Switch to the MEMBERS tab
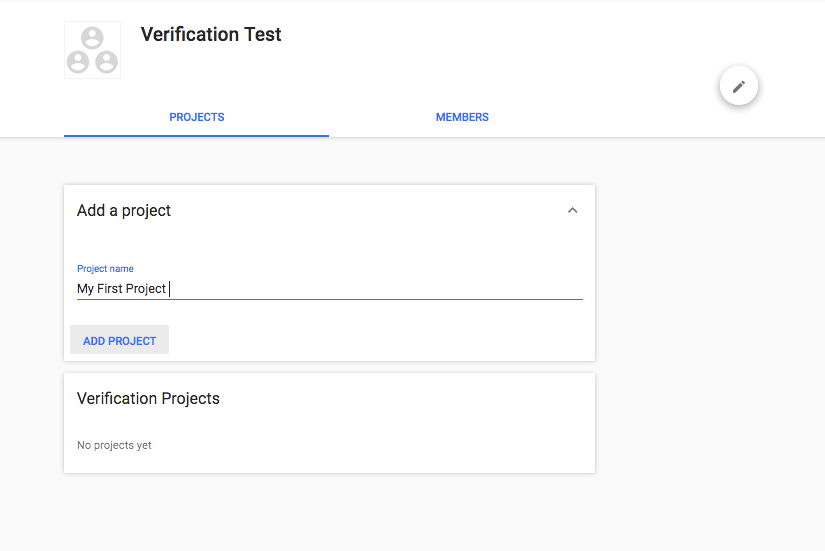 (462, 117)
